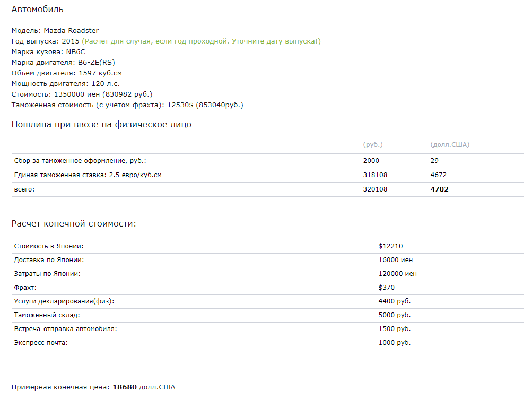The height and width of the screenshot is (408, 532).
Task: Click 'Мощность двигателя: 120 л.с.' line
Action: [65, 83]
